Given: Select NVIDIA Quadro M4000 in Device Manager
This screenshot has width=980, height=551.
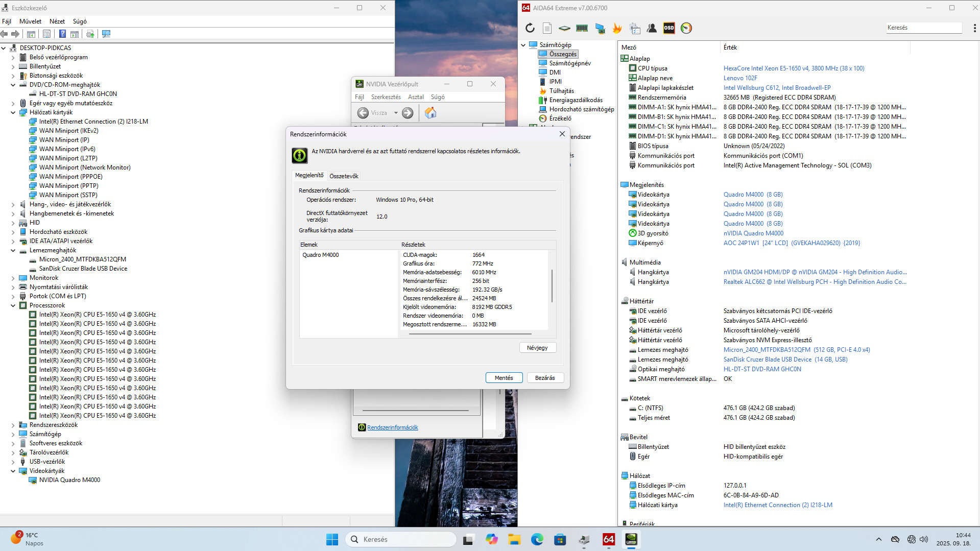Looking at the screenshot, I should pyautogui.click(x=69, y=480).
